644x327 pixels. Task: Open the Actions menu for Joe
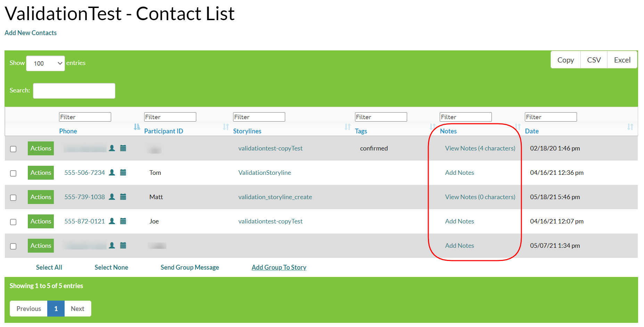(x=40, y=221)
